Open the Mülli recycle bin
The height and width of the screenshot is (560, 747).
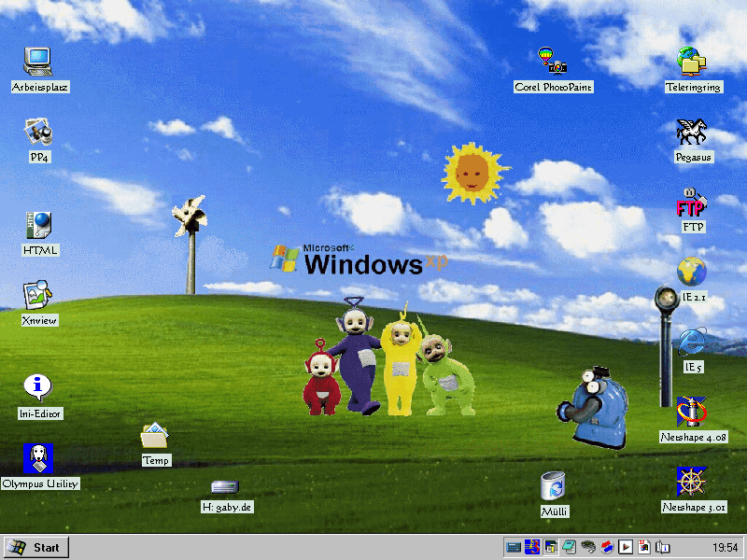[554, 486]
